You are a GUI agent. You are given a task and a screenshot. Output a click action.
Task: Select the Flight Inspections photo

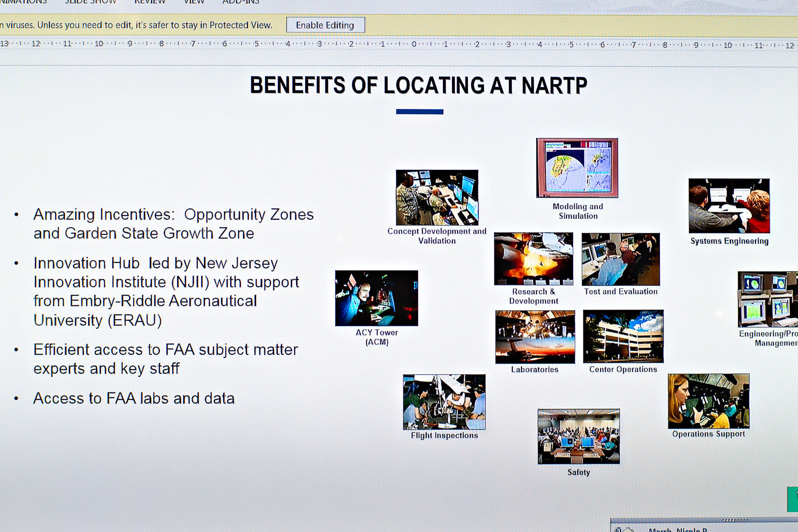(444, 402)
